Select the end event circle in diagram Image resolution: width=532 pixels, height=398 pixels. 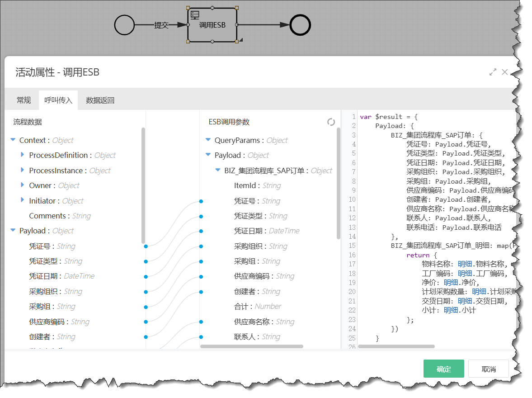[300, 25]
